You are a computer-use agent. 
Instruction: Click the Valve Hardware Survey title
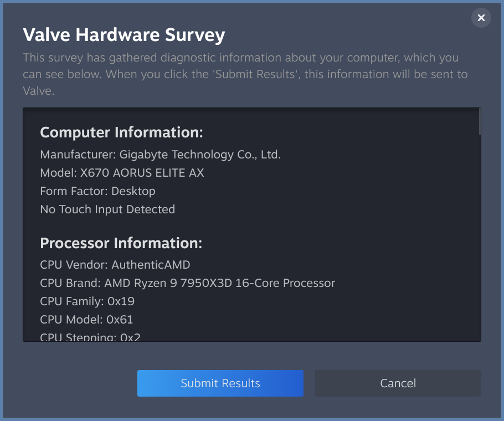click(124, 35)
